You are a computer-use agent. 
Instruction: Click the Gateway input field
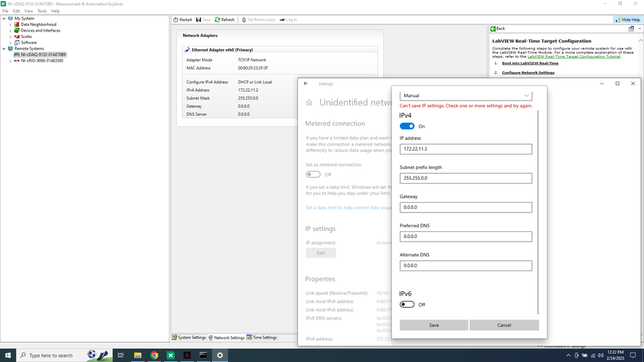(465, 207)
